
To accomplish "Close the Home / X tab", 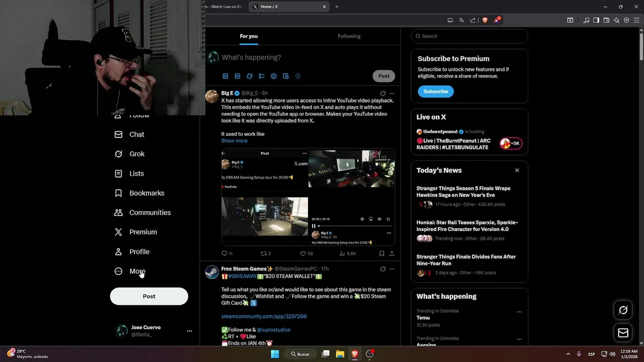I will (x=324, y=7).
